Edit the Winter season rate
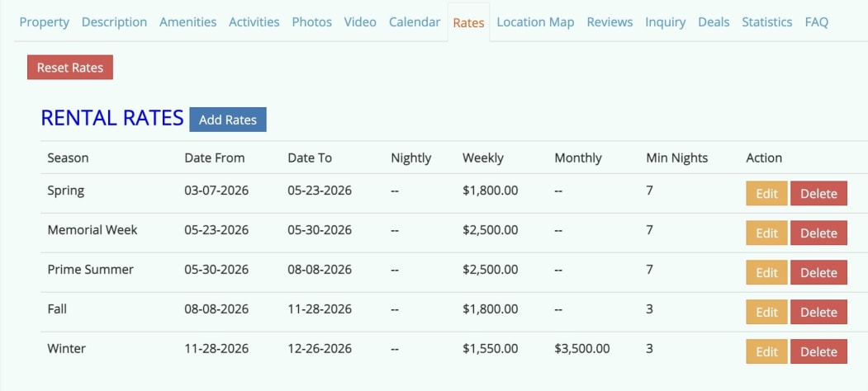Viewport: 868px width, 391px height. [766, 352]
